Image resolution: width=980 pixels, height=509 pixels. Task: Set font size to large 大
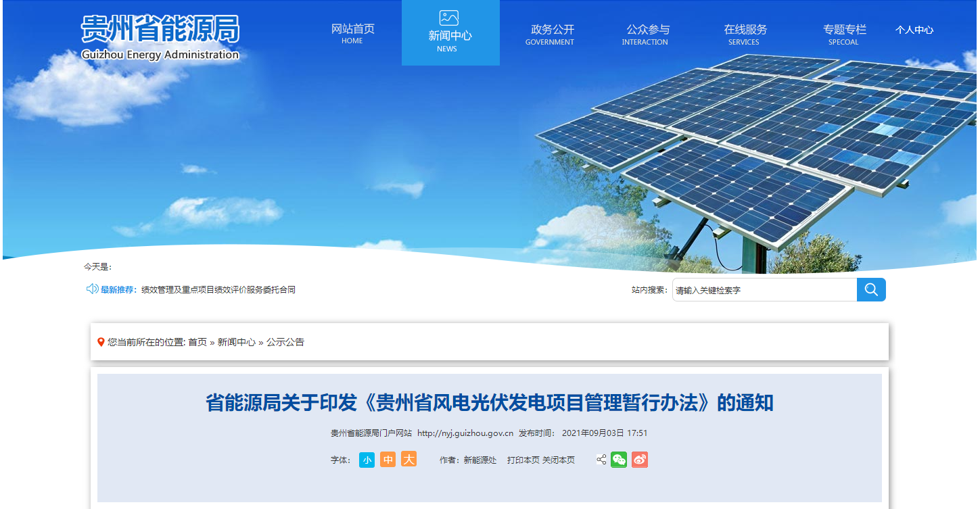click(x=409, y=459)
